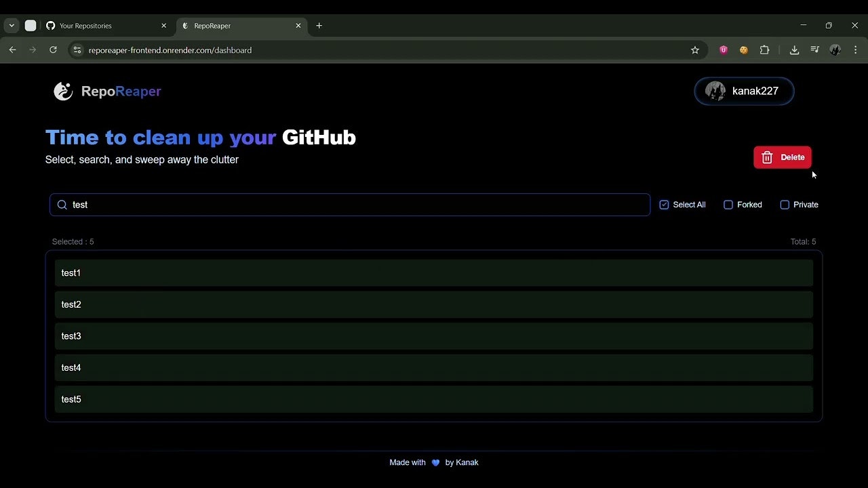Viewport: 868px width, 488px height.
Task: Click the 'Made with' footer text
Action: click(408, 462)
